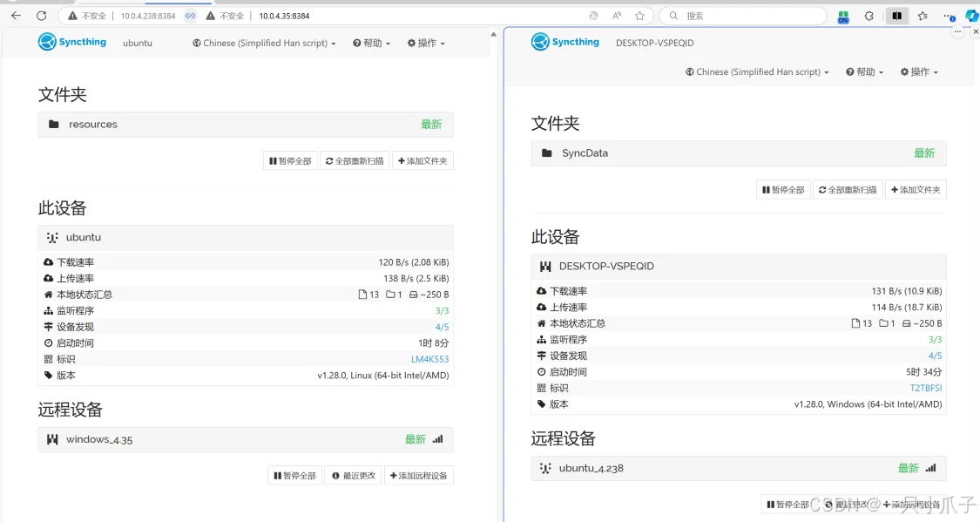Bookmark the page with the star icon
Screen dimensions: 980x522
pyautogui.click(x=639, y=16)
